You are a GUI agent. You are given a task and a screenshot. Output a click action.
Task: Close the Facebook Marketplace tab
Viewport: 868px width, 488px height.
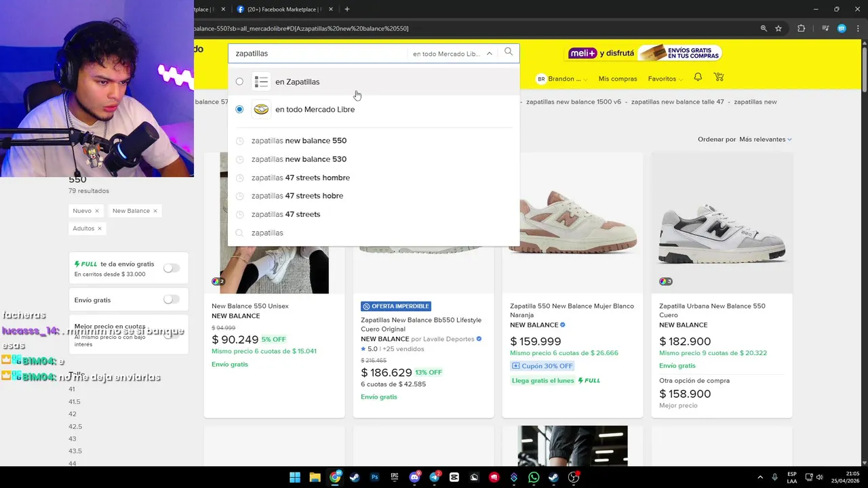click(331, 9)
